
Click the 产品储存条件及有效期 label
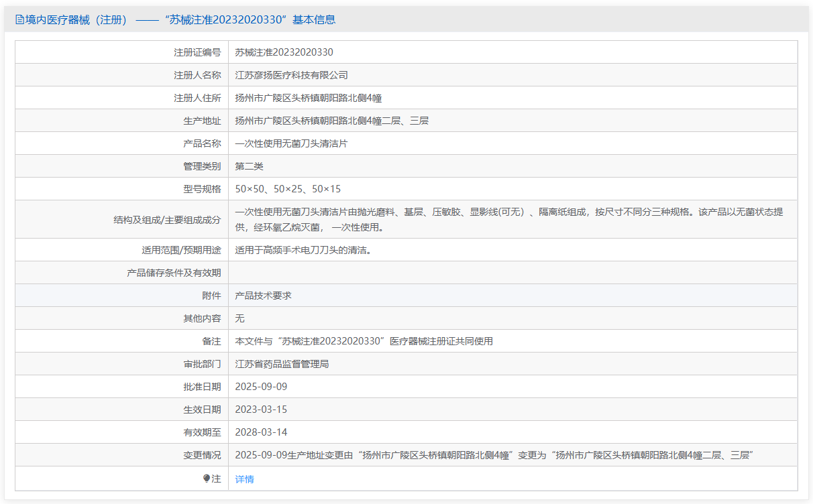[x=174, y=273]
